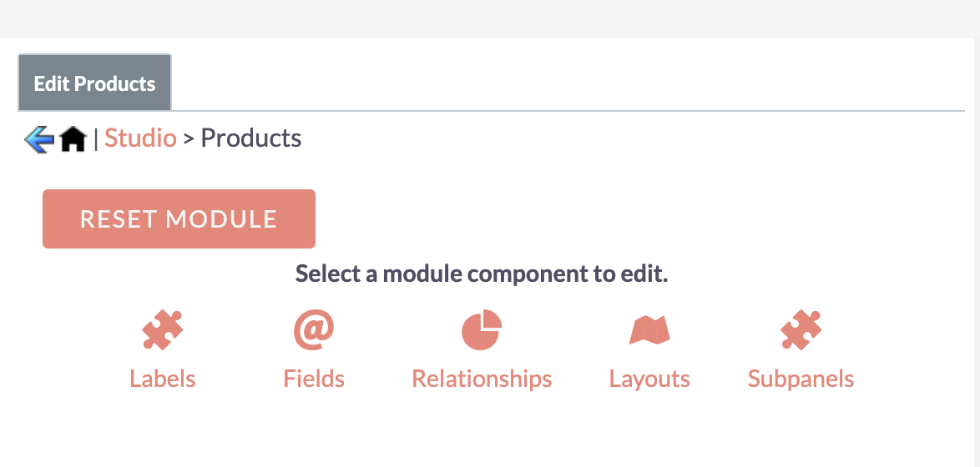The width and height of the screenshot is (980, 467).
Task: Select the Edit Products tab
Action: 94,83
